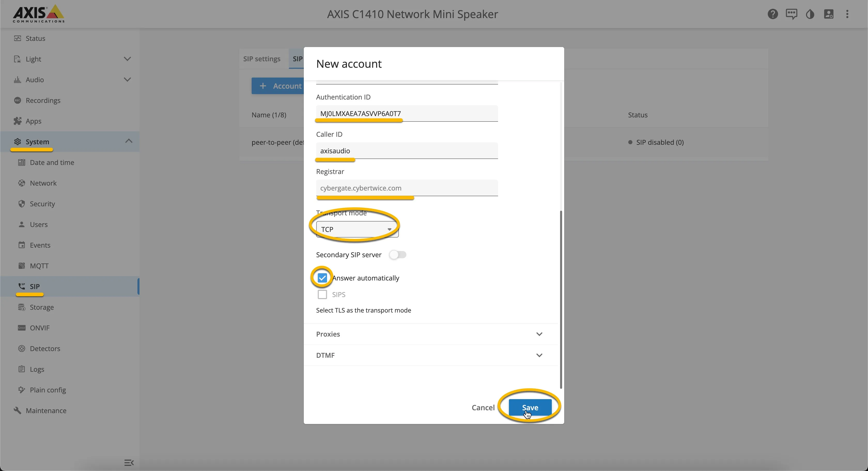Open Apps puzzle icon entry
This screenshot has width=868, height=471.
pyautogui.click(x=69, y=121)
